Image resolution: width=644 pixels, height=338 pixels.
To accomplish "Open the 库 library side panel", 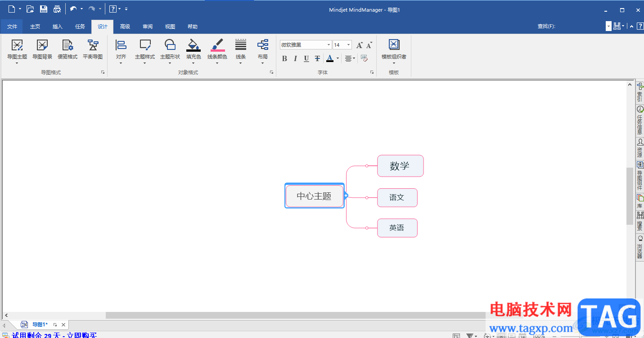I will tap(639, 201).
